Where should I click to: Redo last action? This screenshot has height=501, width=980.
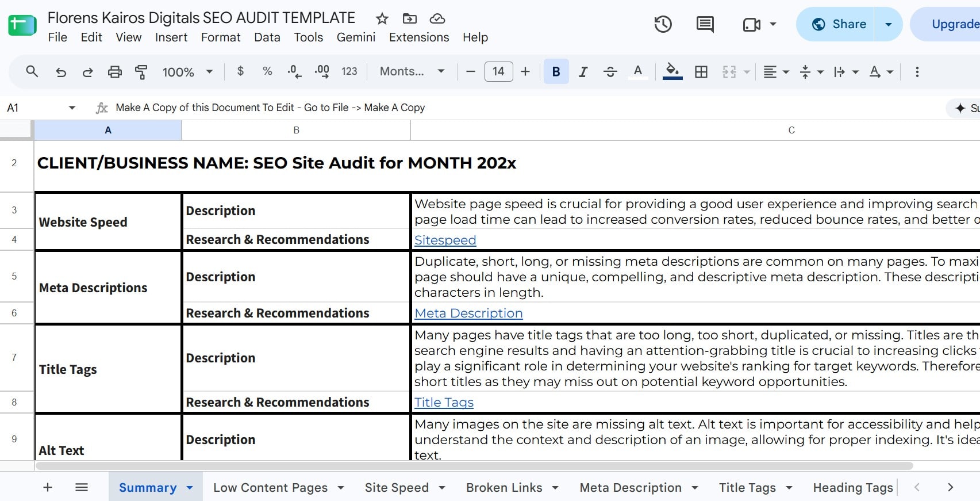88,72
